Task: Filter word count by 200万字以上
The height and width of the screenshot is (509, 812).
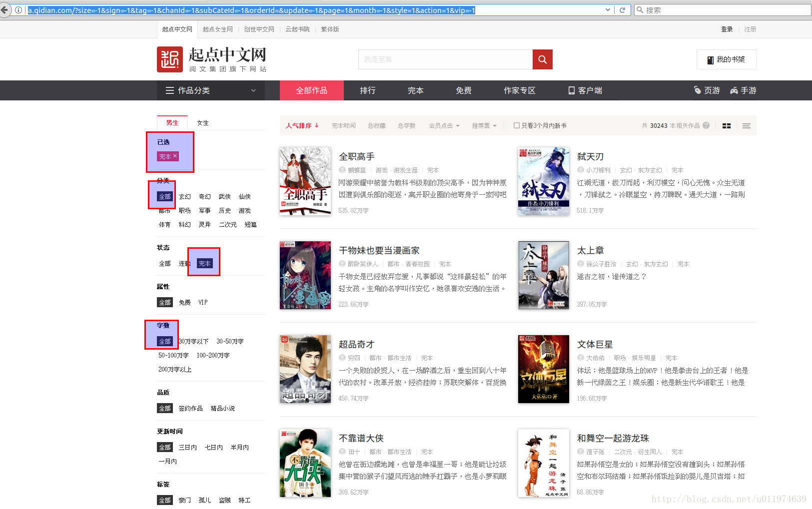Action: 175,370
